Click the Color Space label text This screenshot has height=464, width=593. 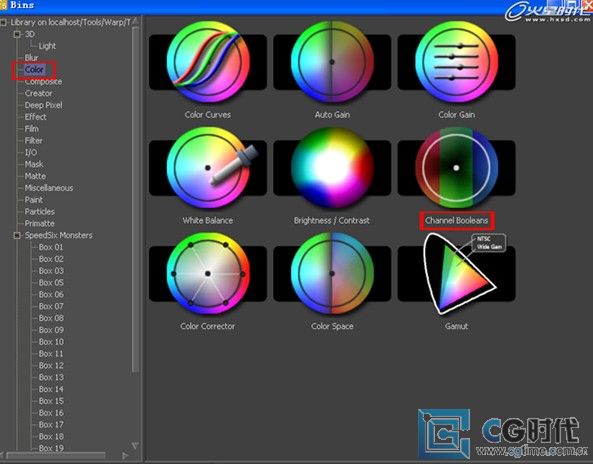pos(332,326)
